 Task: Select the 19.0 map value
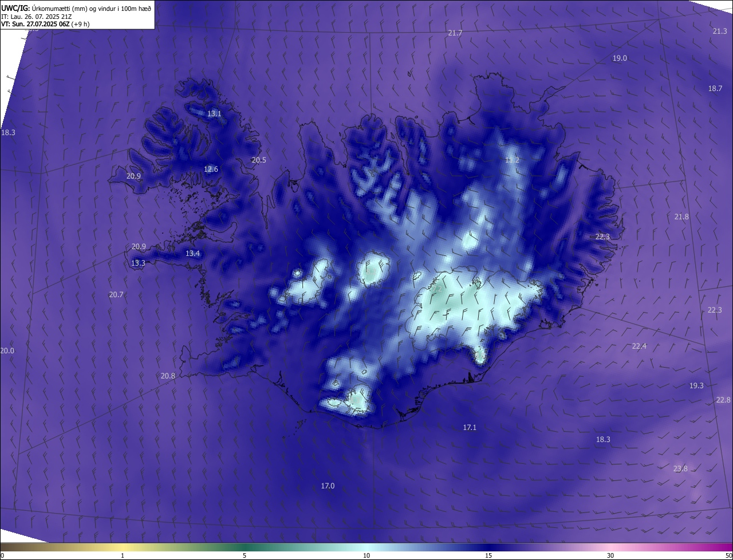point(620,58)
